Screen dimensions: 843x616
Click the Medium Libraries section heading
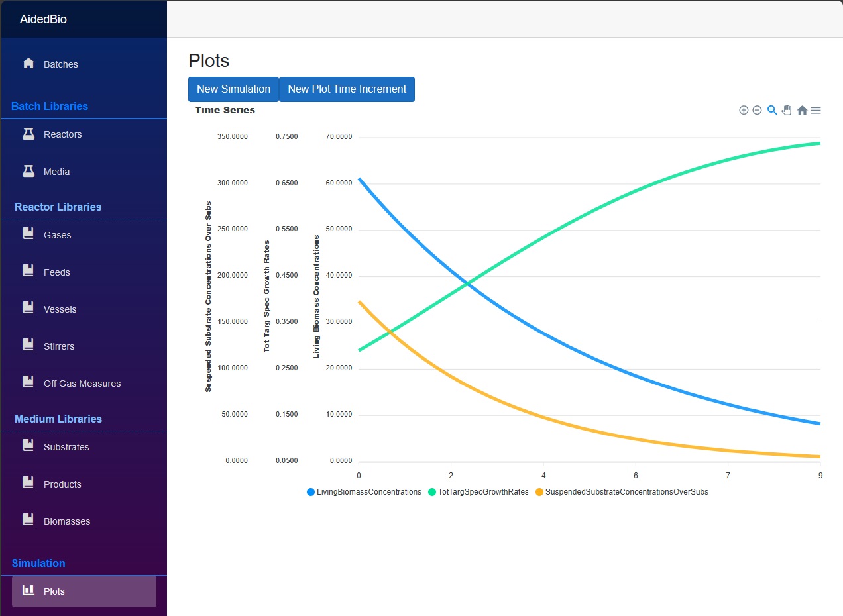pyautogui.click(x=58, y=419)
